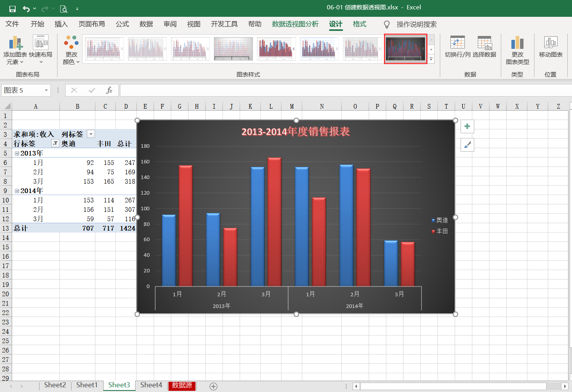Switch to worksheet Sheet4
Image resolution: width=572 pixels, height=392 pixels.
tap(151, 385)
